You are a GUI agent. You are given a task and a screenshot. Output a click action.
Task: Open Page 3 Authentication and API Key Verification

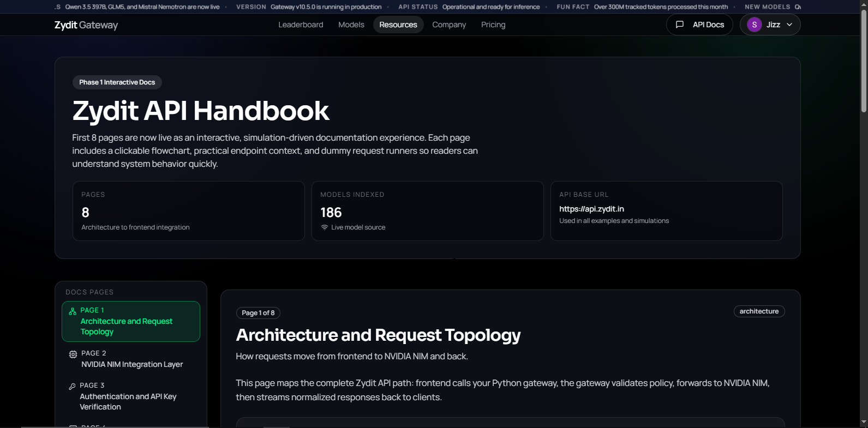[131, 396]
